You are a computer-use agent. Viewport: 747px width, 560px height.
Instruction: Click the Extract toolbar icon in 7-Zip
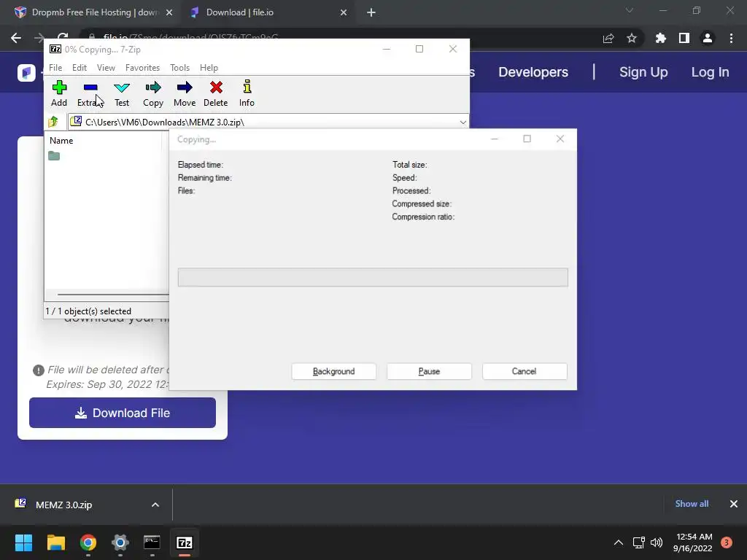[x=90, y=93]
